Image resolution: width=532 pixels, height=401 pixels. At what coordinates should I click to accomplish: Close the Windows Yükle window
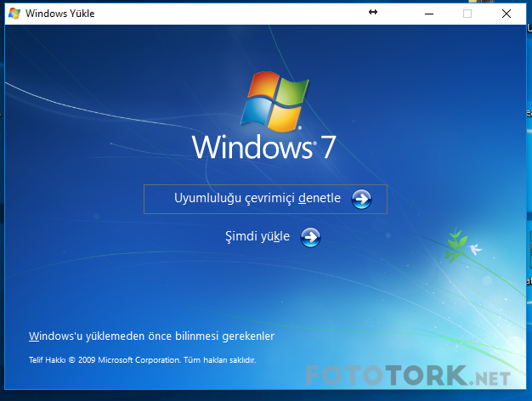click(x=507, y=14)
